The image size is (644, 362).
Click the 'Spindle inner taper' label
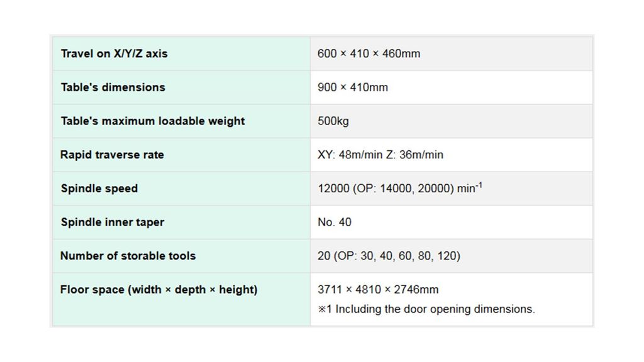click(x=112, y=222)
